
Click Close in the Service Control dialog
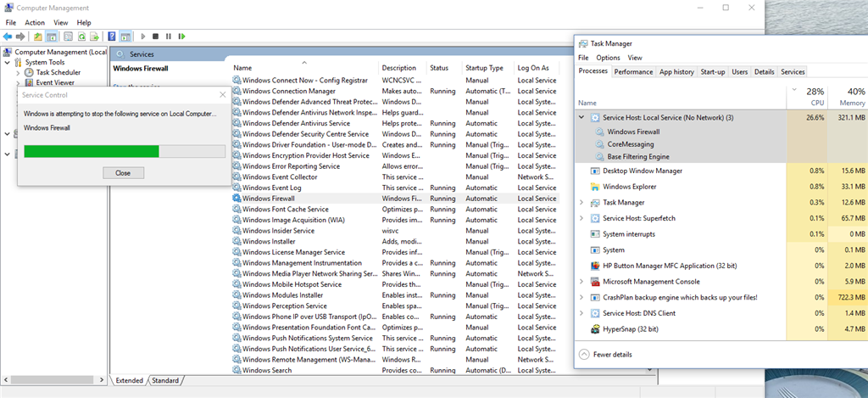tap(124, 173)
